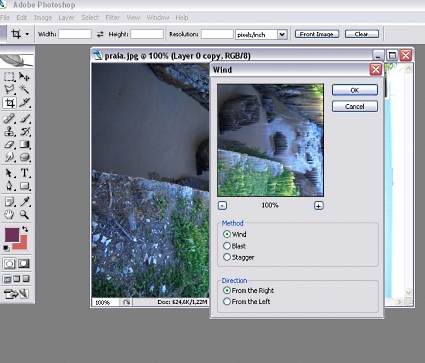
Task: Open the Select menu
Action: [90, 18]
